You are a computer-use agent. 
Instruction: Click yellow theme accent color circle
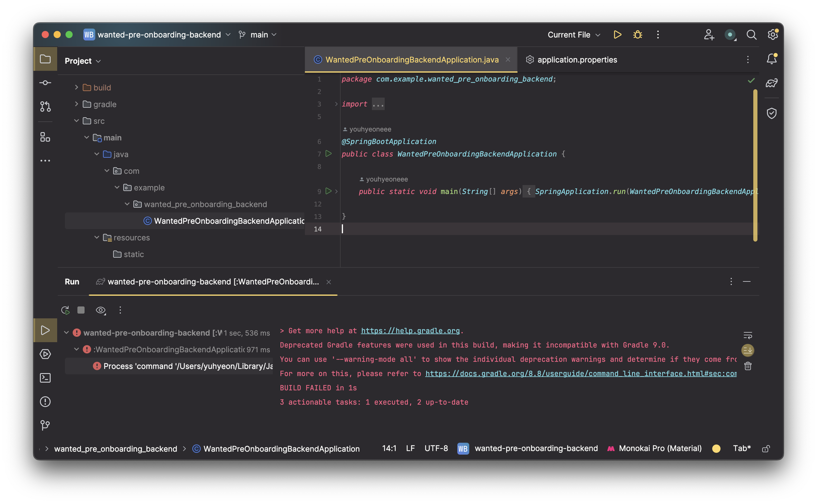tap(716, 449)
